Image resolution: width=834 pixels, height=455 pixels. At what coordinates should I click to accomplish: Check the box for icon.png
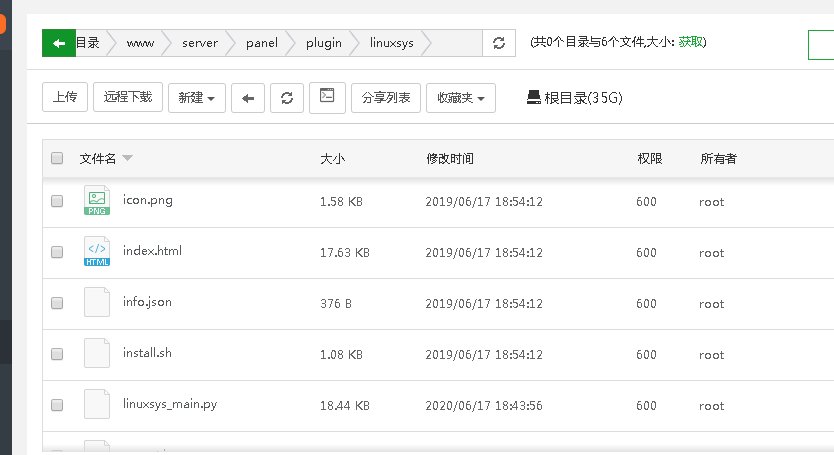click(x=57, y=201)
